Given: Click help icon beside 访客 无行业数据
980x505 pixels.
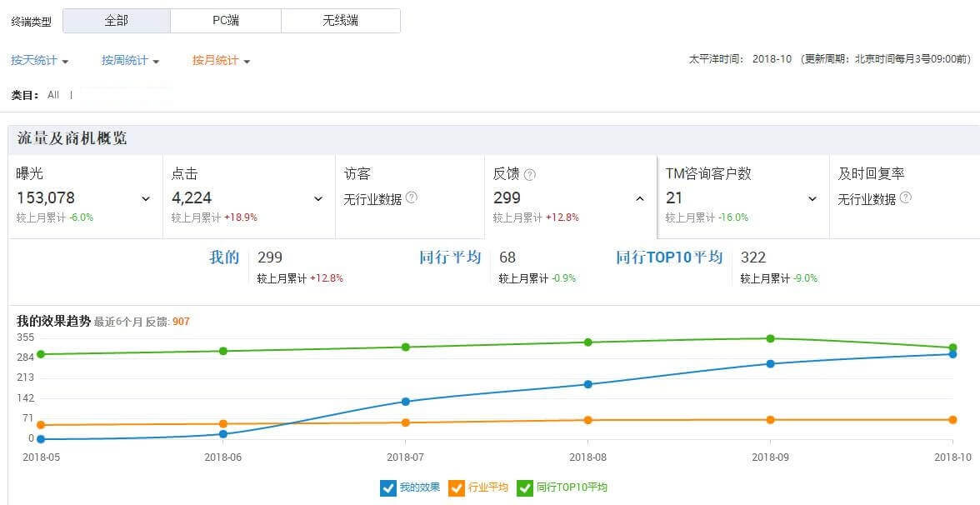Looking at the screenshot, I should [412, 198].
